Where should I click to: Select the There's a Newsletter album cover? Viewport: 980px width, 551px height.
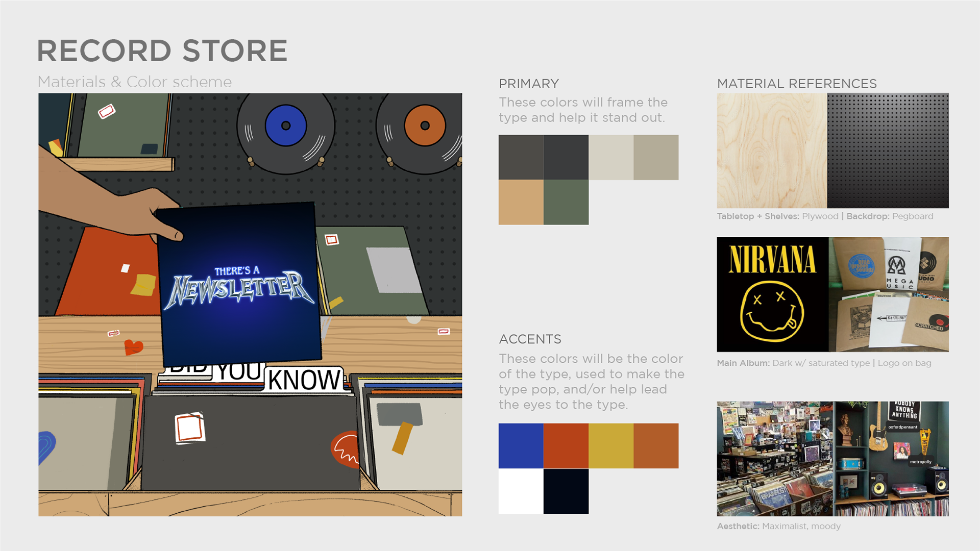pos(240,284)
